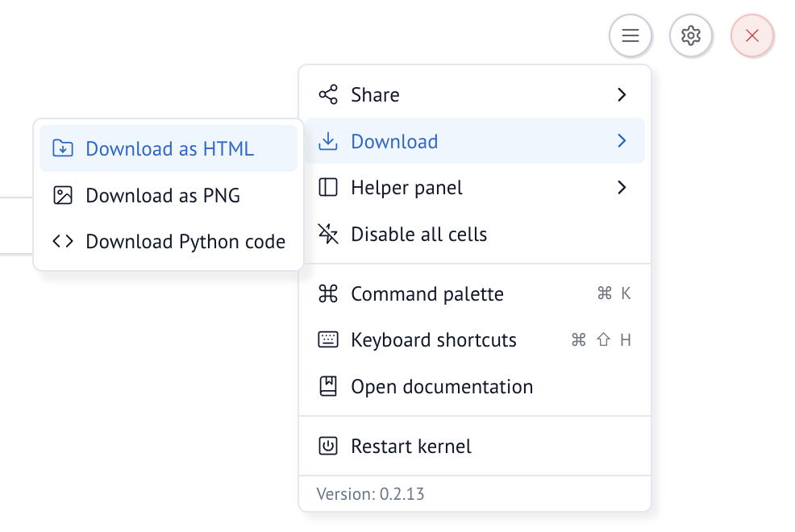Expand the Helper panel submenu chevron
The image size is (795, 532).
tap(622, 188)
